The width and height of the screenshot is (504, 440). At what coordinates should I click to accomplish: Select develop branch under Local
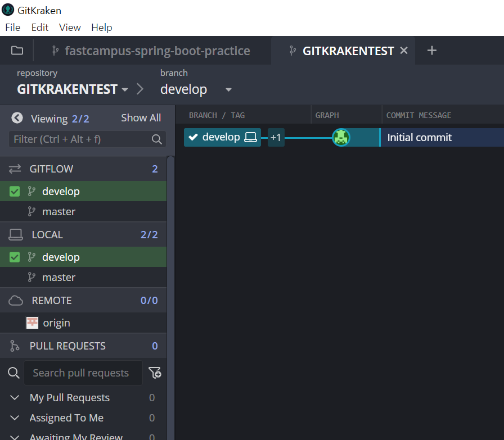click(83, 257)
